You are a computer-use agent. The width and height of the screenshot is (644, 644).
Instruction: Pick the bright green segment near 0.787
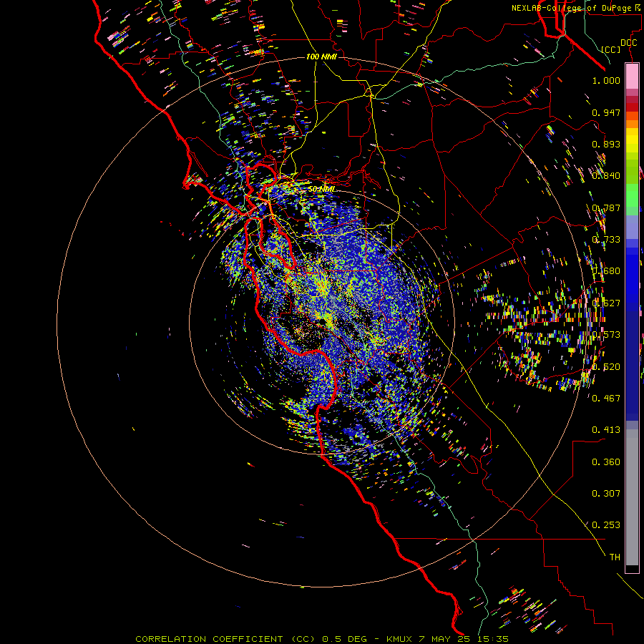coord(632,195)
